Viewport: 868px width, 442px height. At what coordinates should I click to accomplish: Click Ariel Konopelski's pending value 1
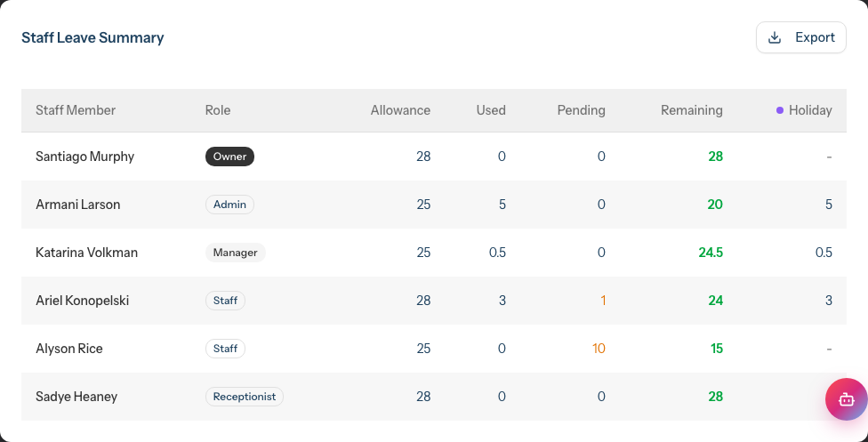pyautogui.click(x=603, y=301)
